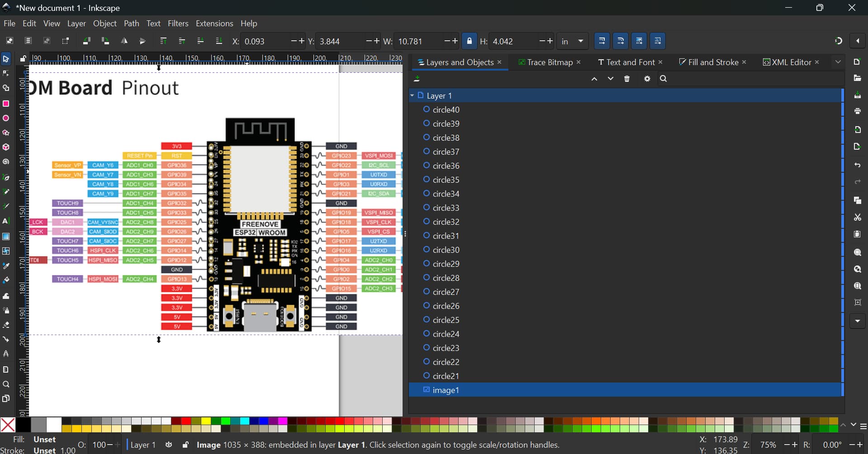868x454 pixels.
Task: Select the Spiral tool
Action: tap(6, 162)
